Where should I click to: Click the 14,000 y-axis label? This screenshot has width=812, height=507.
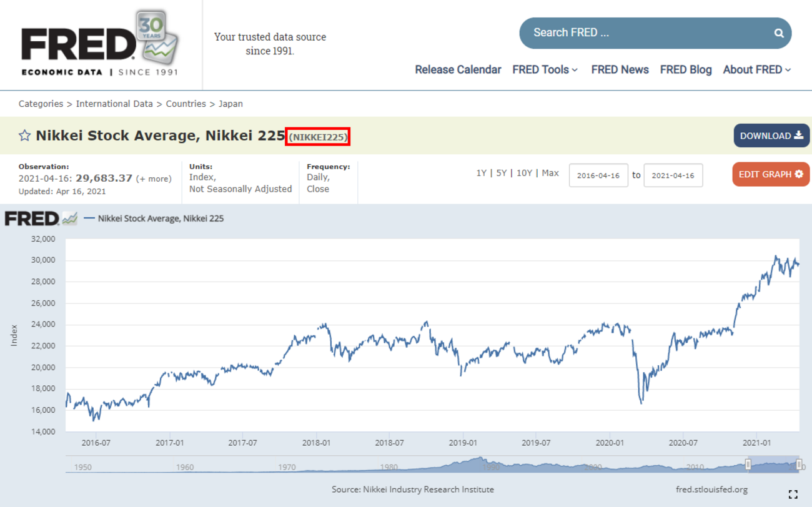coord(43,431)
